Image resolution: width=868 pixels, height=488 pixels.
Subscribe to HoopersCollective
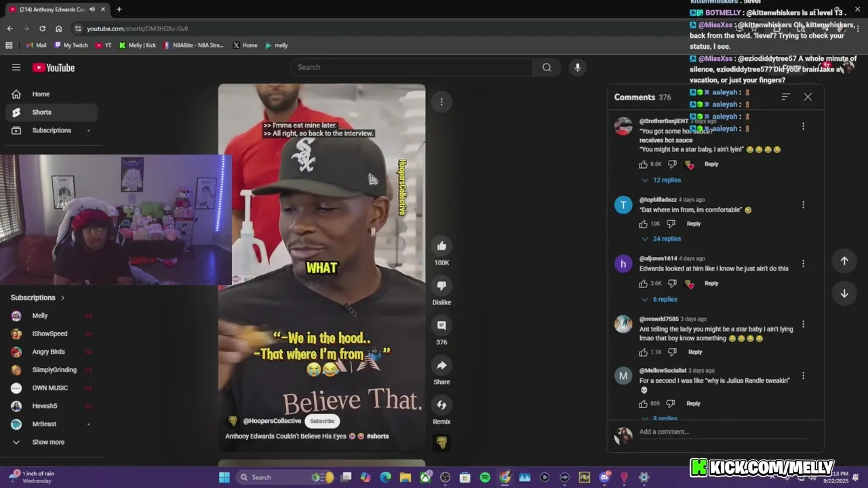[x=322, y=421]
